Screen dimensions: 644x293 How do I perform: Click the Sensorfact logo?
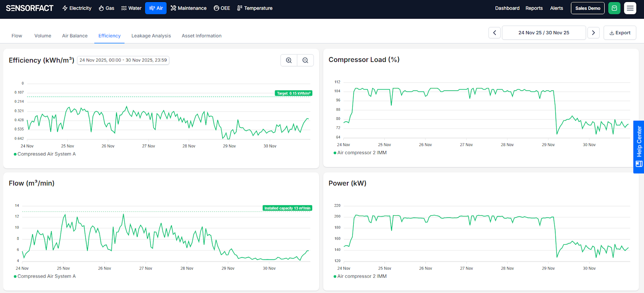(x=29, y=8)
